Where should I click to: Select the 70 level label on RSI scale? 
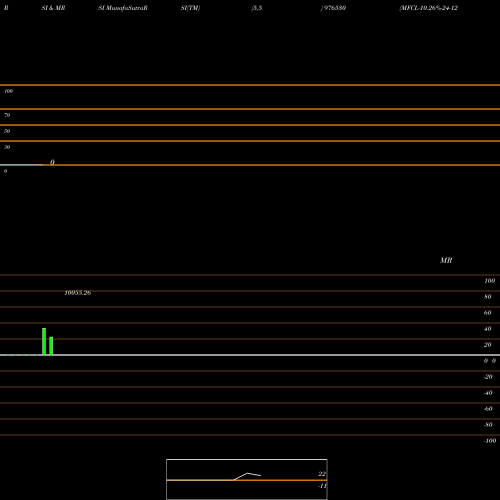[x=7, y=115]
